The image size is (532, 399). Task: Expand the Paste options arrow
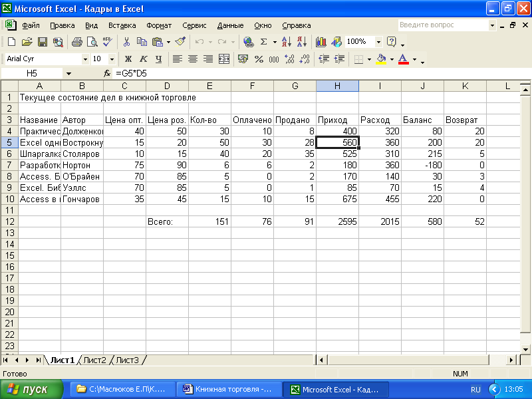click(x=169, y=42)
